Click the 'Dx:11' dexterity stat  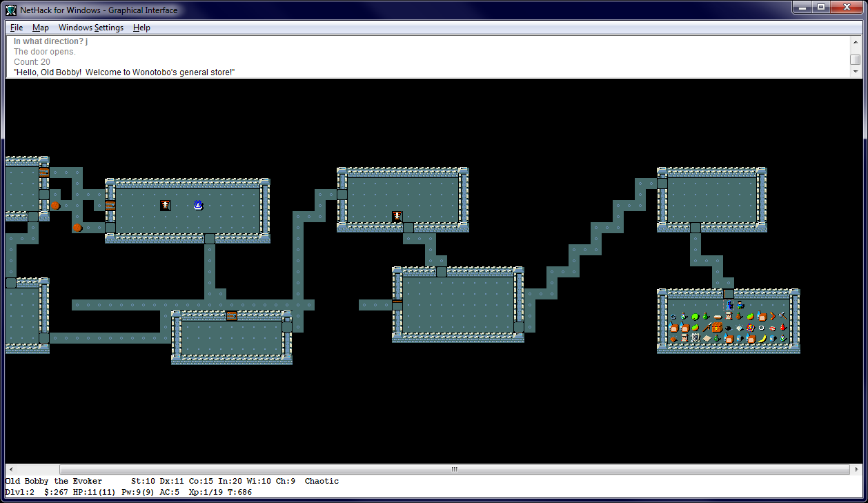pyautogui.click(x=173, y=481)
